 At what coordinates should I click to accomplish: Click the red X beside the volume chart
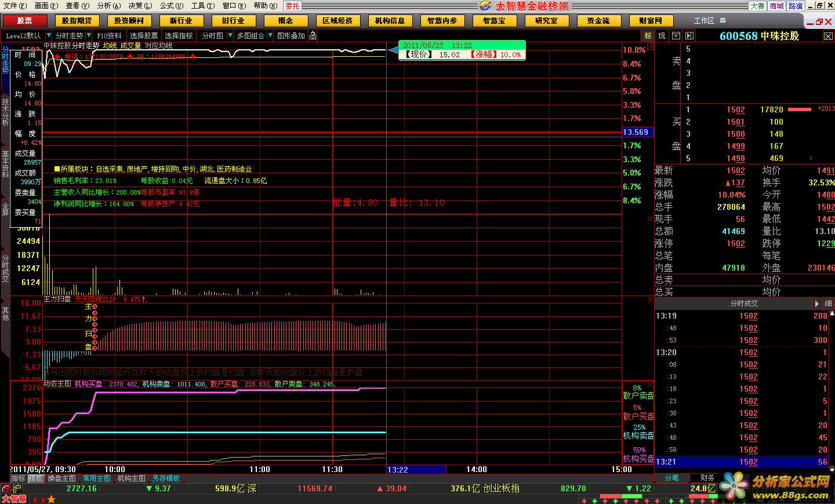[650, 219]
